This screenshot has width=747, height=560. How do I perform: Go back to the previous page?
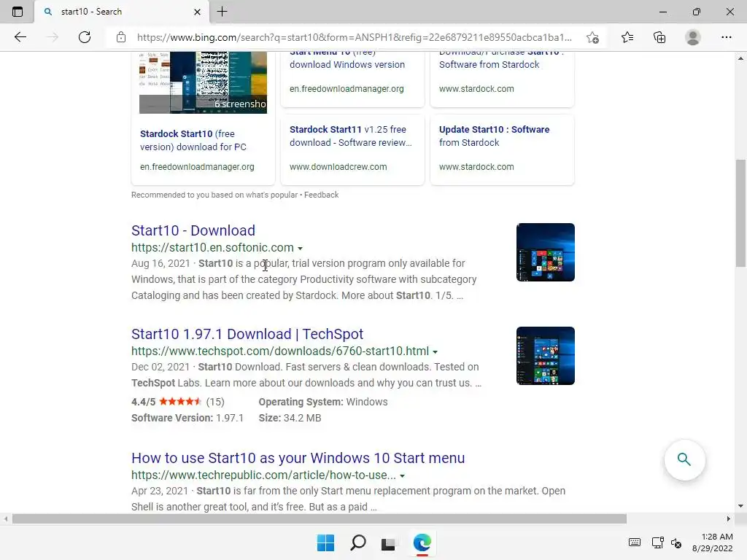[x=20, y=37]
